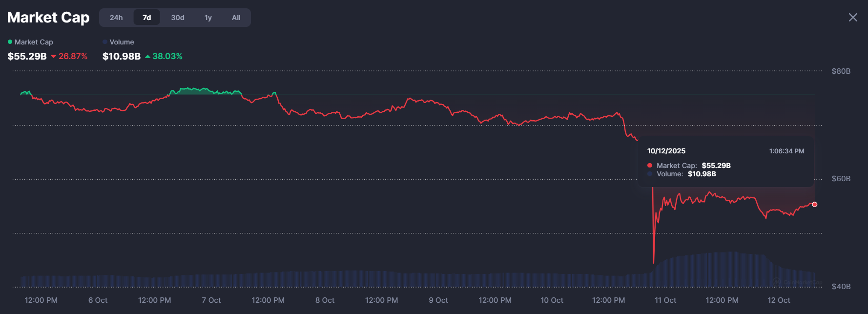Click the 6 Oct x-axis date label
Screen dimensions: 868x314
(98, 300)
